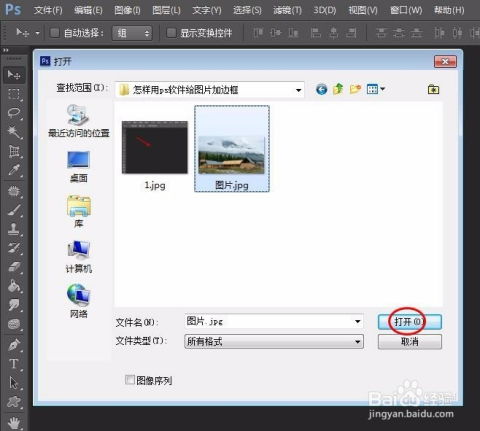Enable the 自动选择 checkbox

point(54,33)
